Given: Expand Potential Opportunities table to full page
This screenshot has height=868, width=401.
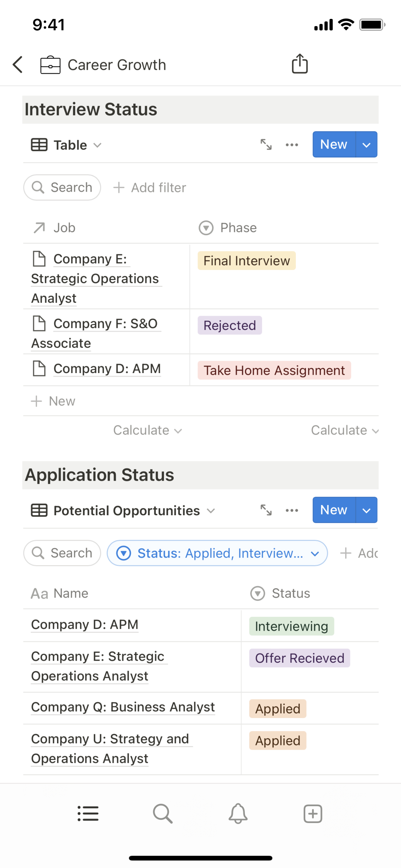Looking at the screenshot, I should click(266, 510).
